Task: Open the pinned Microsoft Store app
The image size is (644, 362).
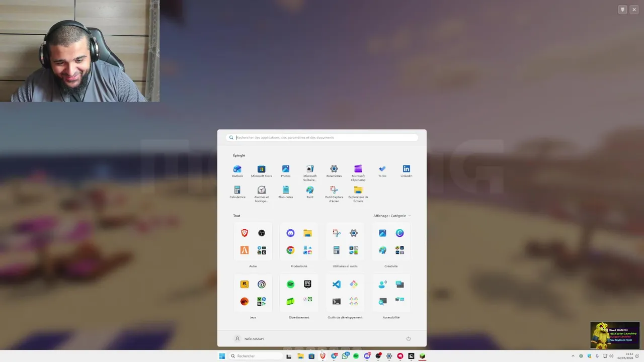Action: pos(261,171)
